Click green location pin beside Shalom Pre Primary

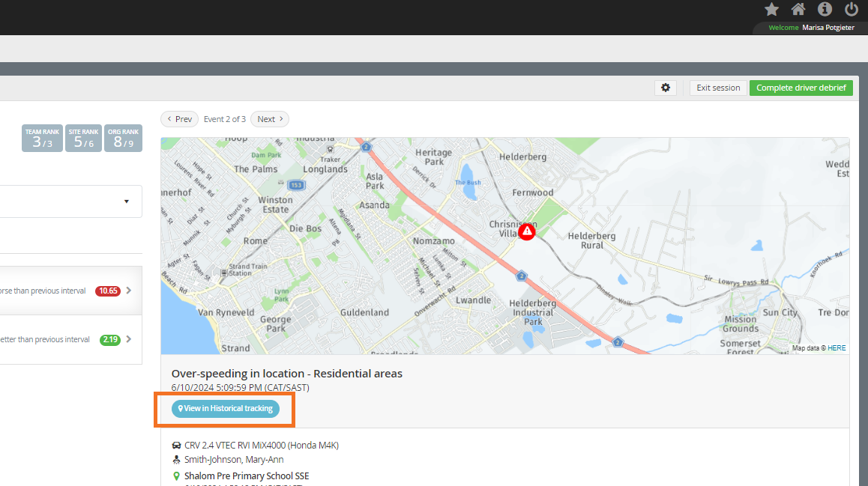pyautogui.click(x=177, y=476)
